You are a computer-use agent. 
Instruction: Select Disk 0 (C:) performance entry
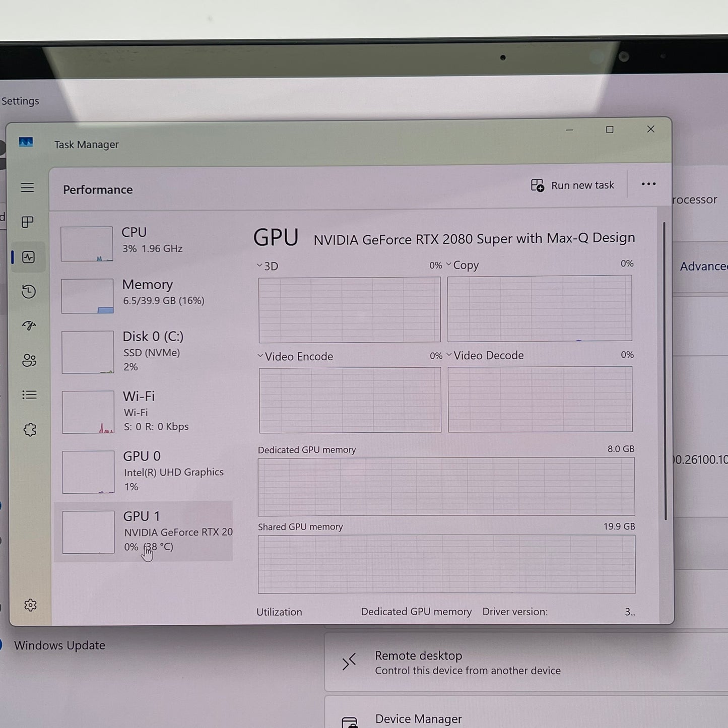pyautogui.click(x=144, y=351)
